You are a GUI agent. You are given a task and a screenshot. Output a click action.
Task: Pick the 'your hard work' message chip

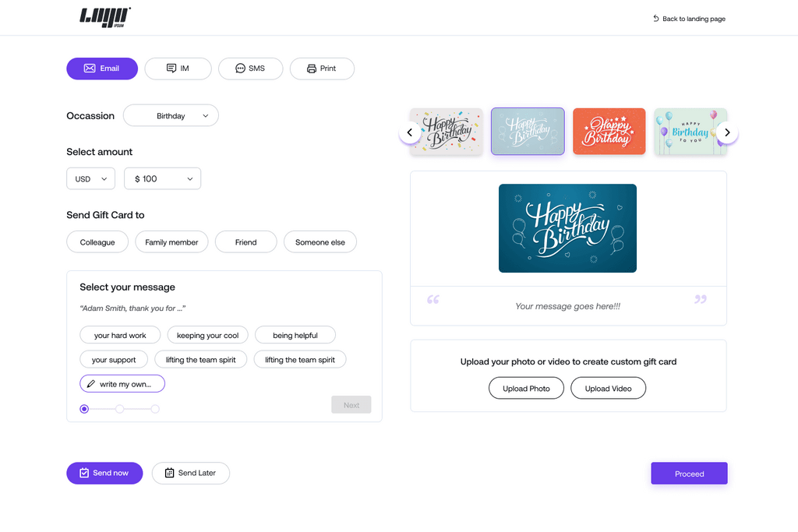coord(120,335)
